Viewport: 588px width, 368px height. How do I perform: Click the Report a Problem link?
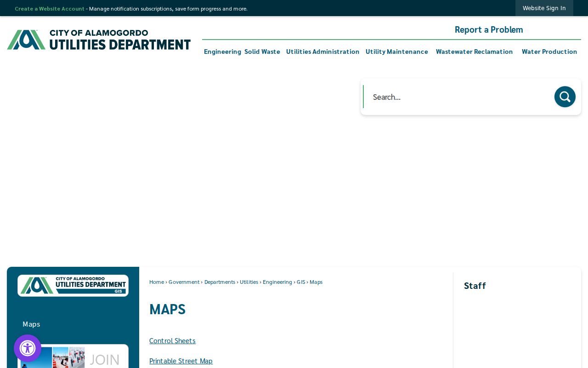(x=489, y=29)
